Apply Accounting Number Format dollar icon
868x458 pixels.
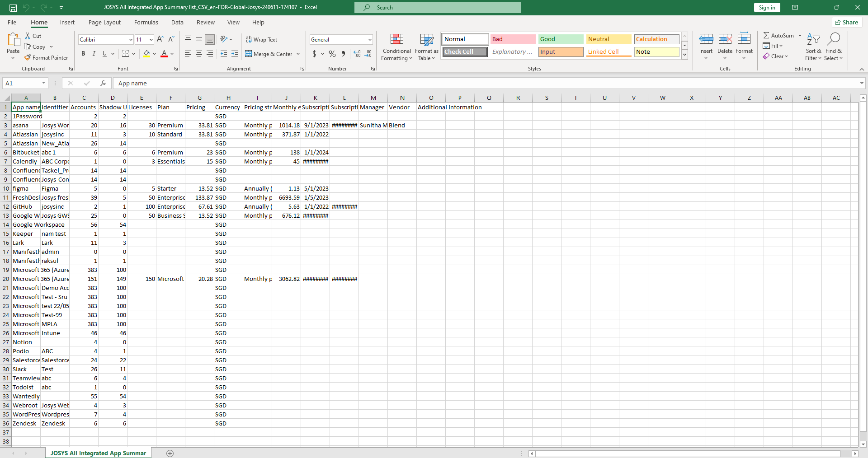(x=314, y=54)
